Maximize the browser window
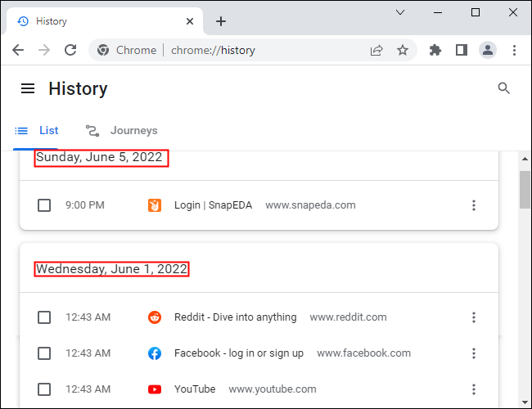This screenshot has width=532, height=409. [x=476, y=12]
